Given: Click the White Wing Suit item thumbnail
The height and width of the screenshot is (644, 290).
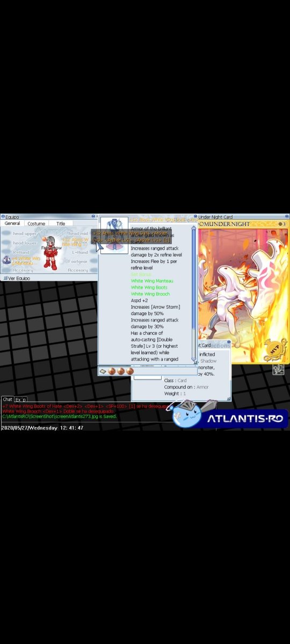Looking at the screenshot, I should pyautogui.click(x=114, y=235).
